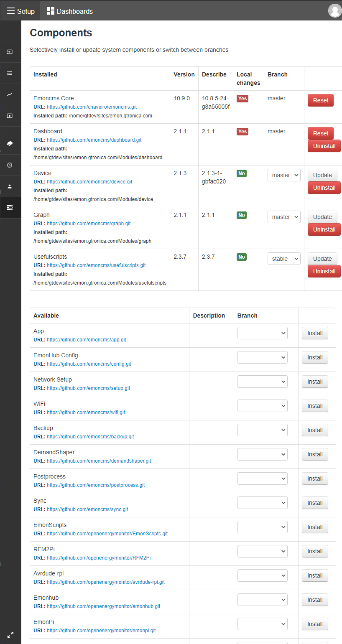Viewport: 342px width, 644px height.
Task: Expand the Usefulscripts stable branch dropdown
Action: point(284,259)
